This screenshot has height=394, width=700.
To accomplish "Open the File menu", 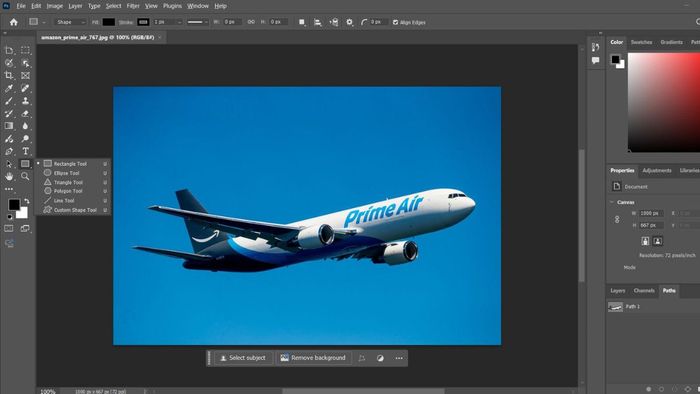I will (x=21, y=6).
